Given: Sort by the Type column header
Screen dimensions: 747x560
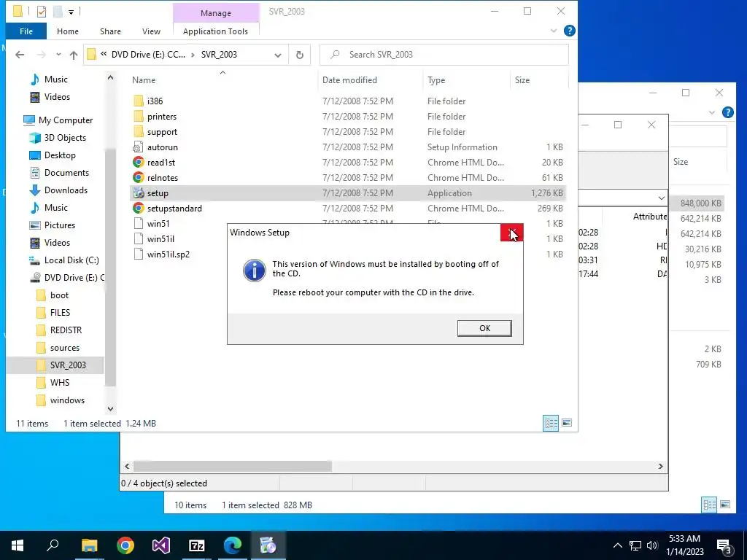Looking at the screenshot, I should click(x=436, y=80).
